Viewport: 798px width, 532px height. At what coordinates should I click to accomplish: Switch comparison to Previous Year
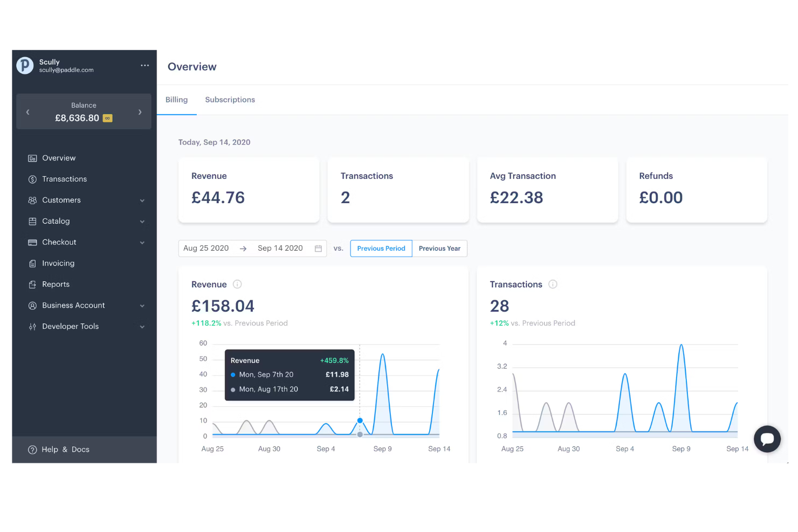tap(439, 248)
